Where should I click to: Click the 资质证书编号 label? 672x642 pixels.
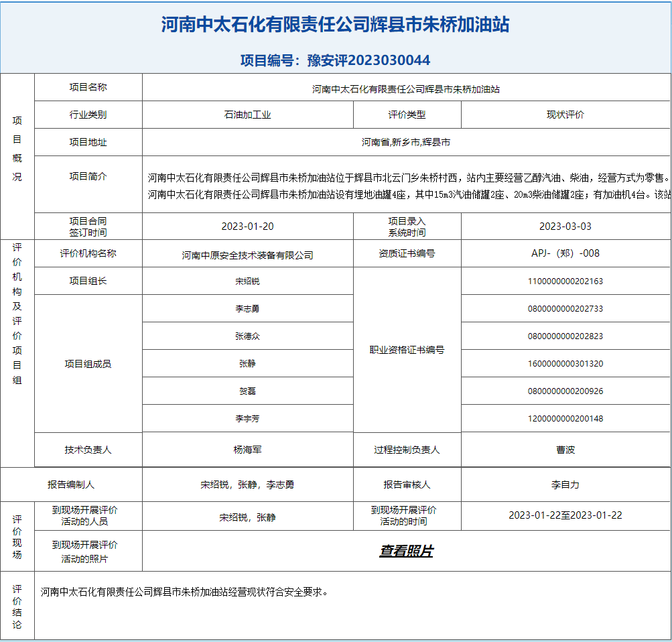pyautogui.click(x=407, y=253)
